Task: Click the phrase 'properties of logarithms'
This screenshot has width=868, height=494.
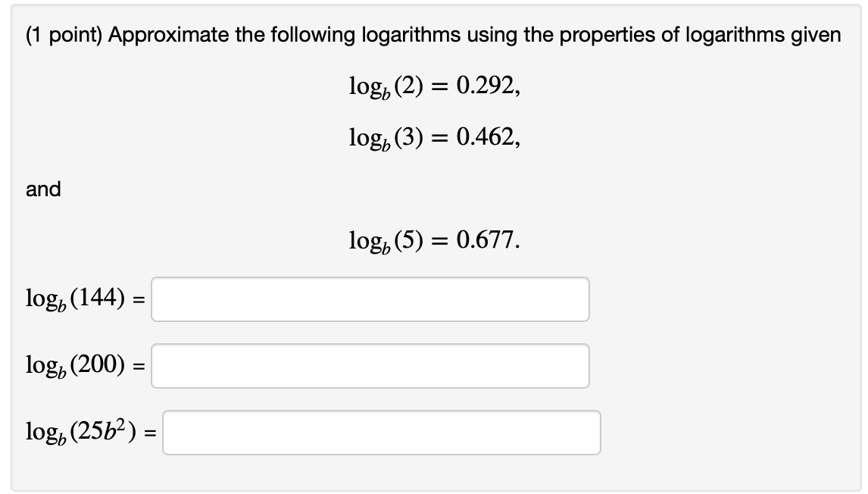Action: click(673, 33)
